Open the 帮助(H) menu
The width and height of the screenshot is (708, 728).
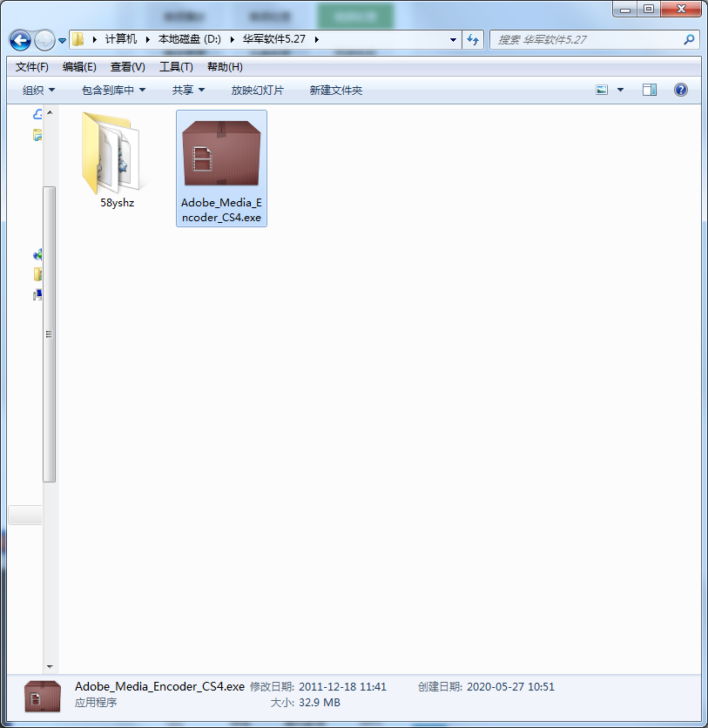pyautogui.click(x=225, y=67)
